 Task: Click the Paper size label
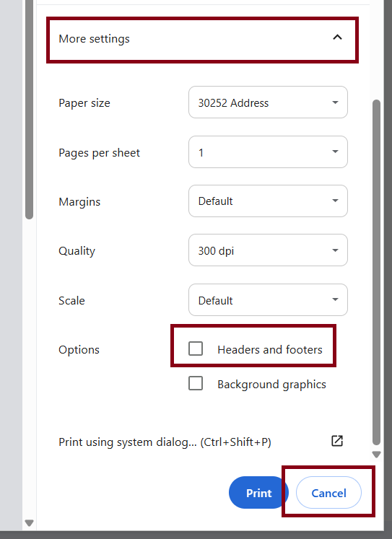[84, 103]
